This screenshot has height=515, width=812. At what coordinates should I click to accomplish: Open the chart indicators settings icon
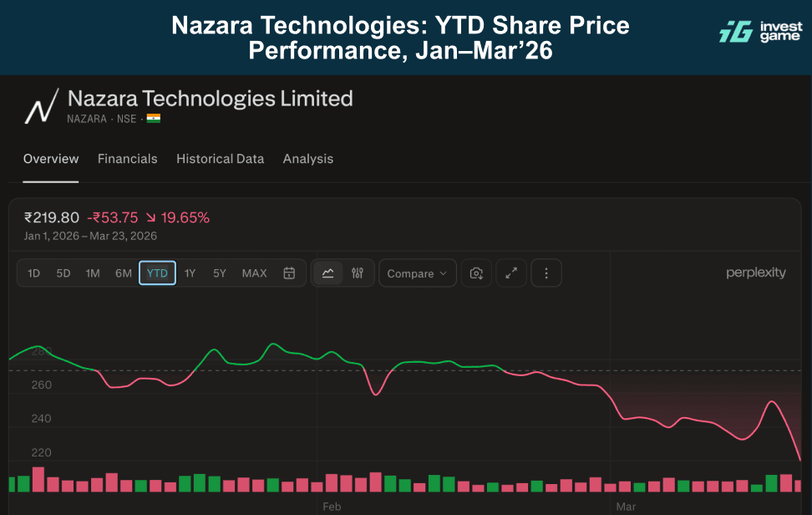click(x=358, y=273)
